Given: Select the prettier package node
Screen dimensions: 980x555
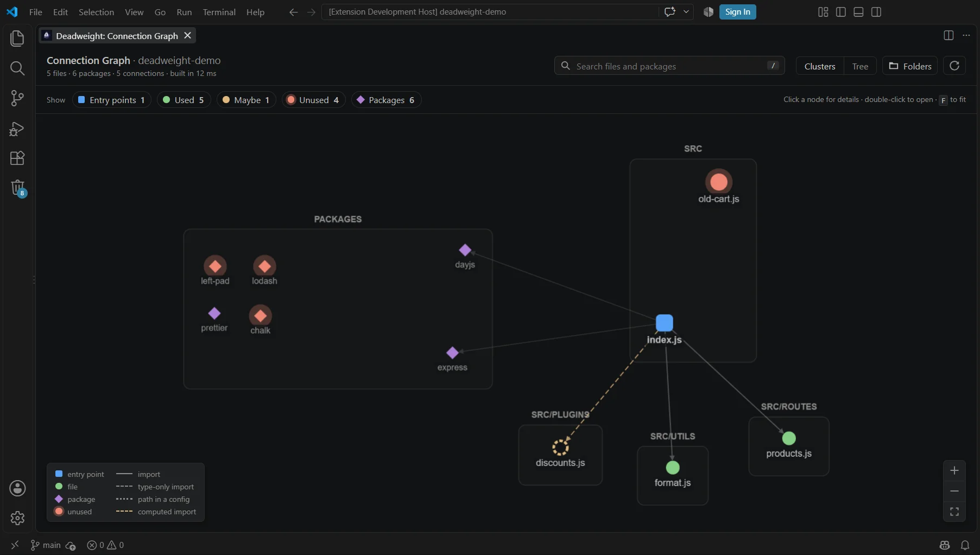Looking at the screenshot, I should pos(214,314).
